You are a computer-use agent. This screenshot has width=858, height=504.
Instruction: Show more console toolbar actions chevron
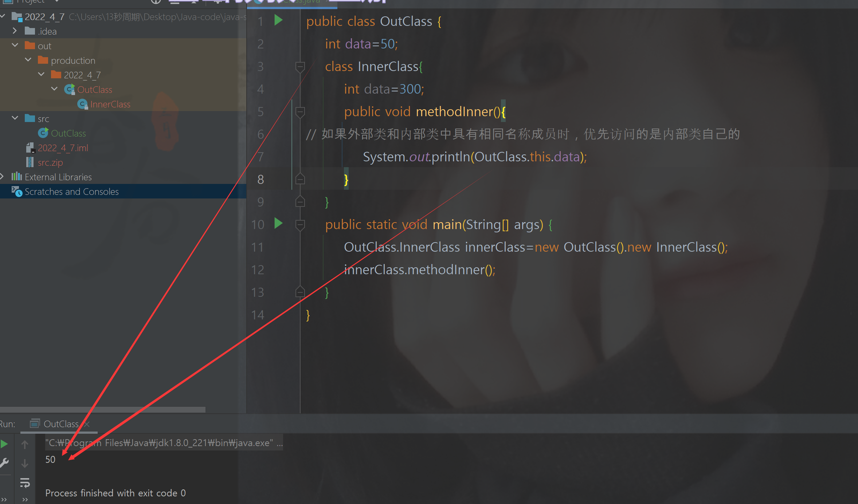(25, 500)
